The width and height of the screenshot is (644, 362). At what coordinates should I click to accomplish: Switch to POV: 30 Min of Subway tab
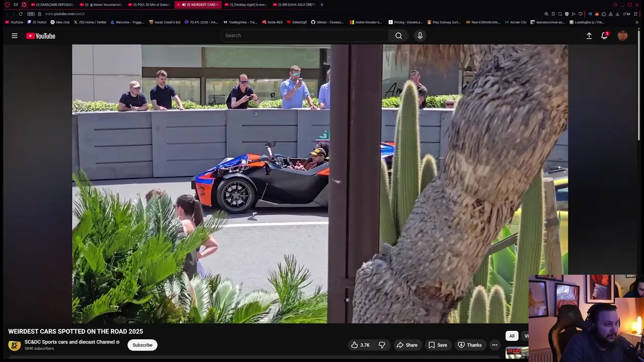click(150, 5)
